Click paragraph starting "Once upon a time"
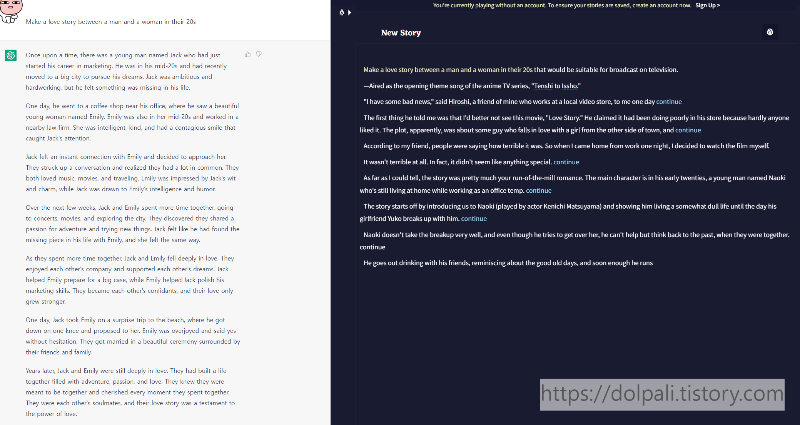The width and height of the screenshot is (800, 425). click(x=127, y=71)
